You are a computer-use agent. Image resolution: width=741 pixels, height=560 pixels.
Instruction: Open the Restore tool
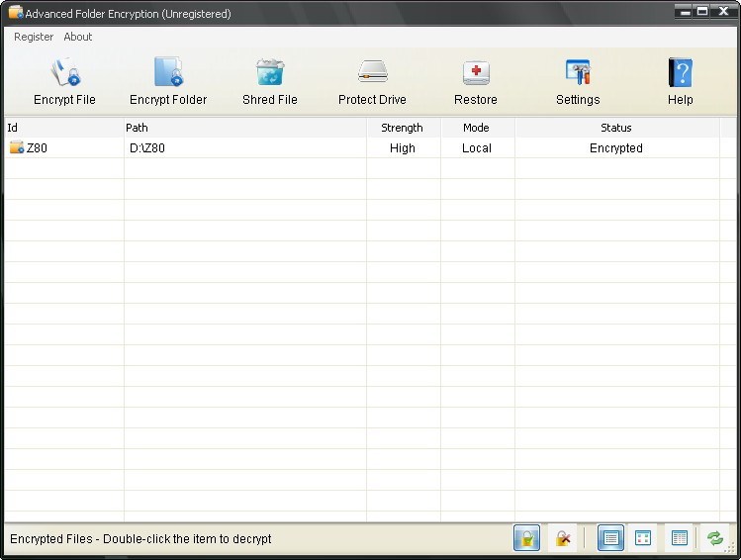(x=476, y=82)
